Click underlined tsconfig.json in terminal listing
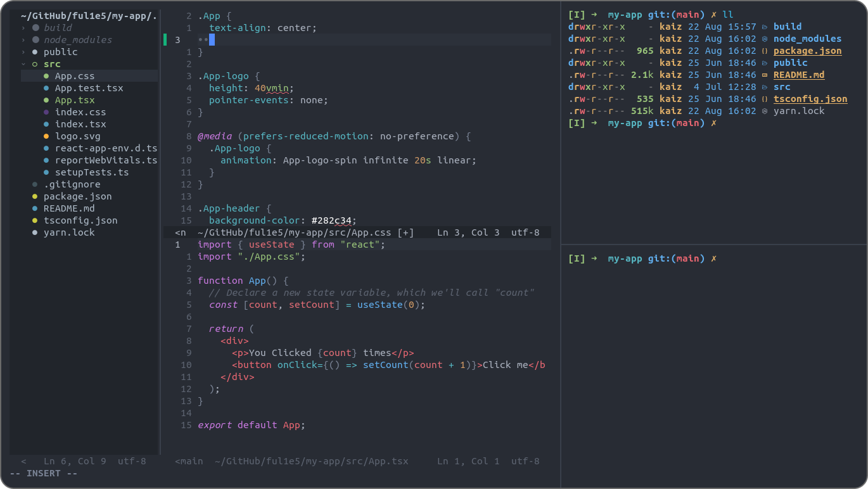Screen dimensions: 868x489 [810, 99]
